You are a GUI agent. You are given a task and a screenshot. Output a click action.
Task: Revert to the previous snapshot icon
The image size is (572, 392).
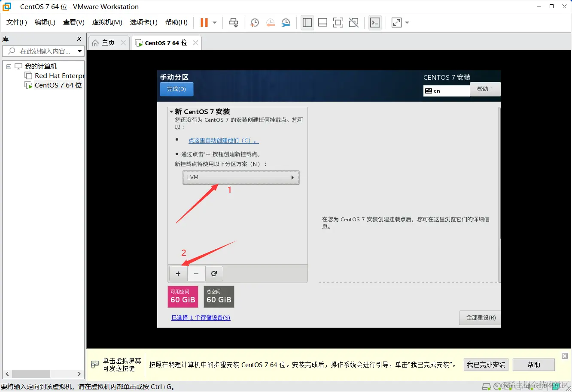pyautogui.click(x=270, y=23)
